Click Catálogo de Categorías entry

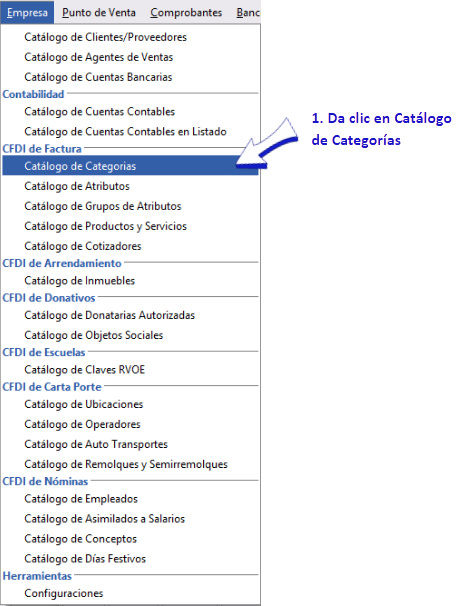click(130, 166)
